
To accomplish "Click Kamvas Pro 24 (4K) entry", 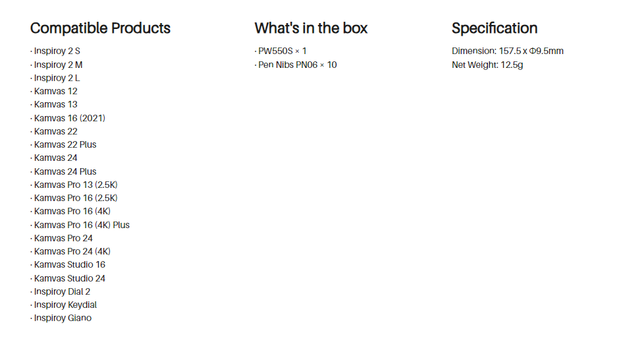I will click(72, 251).
